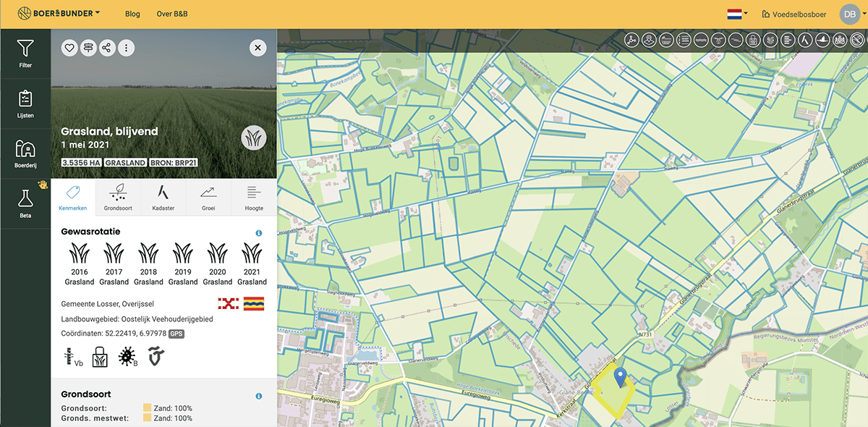
Task: Click Grondsoort Zand 100% color swatch
Action: (147, 408)
